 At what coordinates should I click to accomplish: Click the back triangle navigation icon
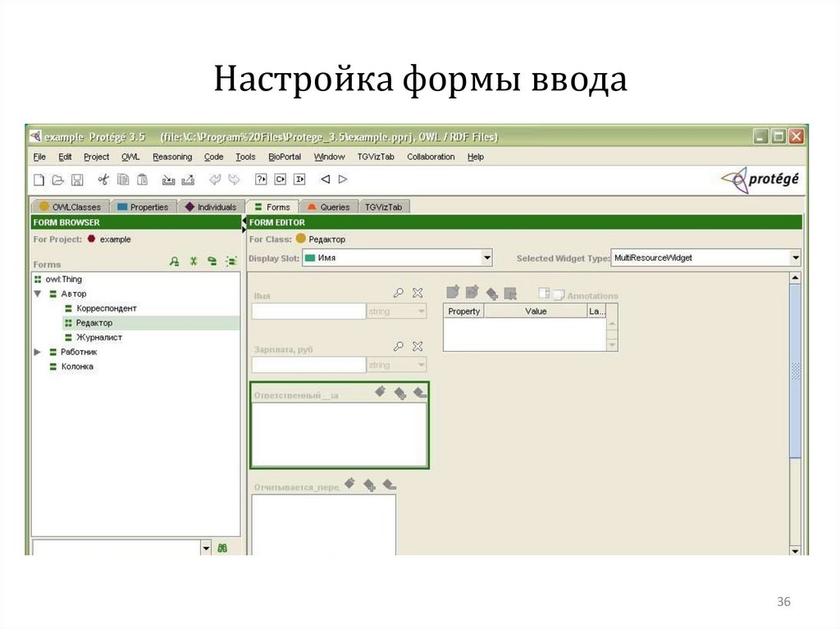325,179
